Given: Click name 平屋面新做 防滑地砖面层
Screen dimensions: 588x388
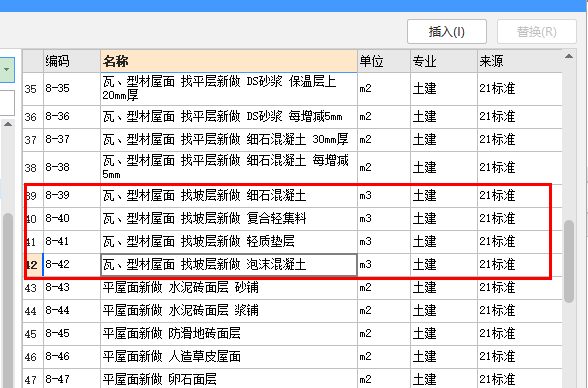Looking at the screenshot, I should [x=229, y=334].
